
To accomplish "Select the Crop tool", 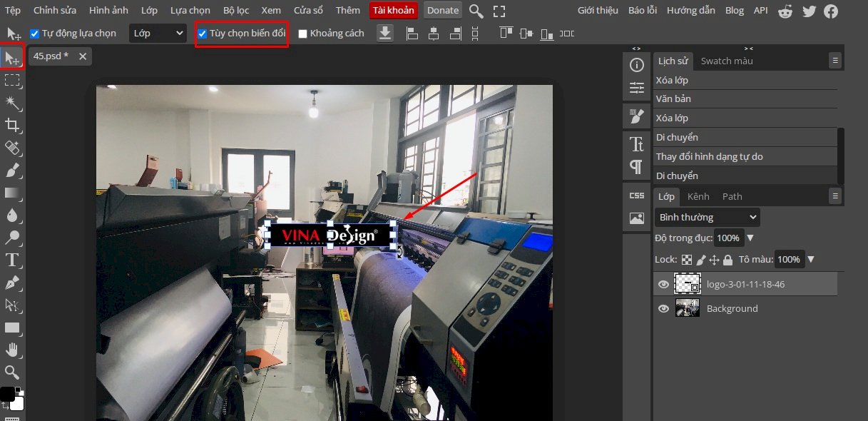I will click(12, 126).
